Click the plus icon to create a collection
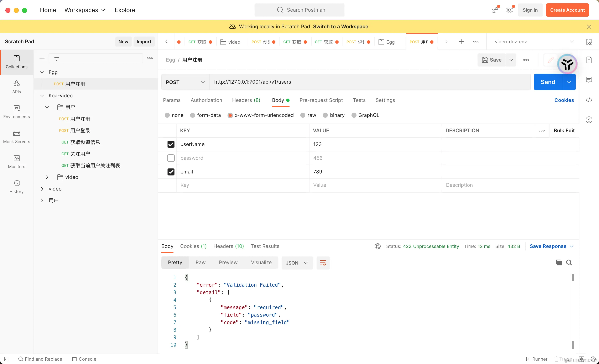Viewport: 599px width, 364px height. coord(42,58)
